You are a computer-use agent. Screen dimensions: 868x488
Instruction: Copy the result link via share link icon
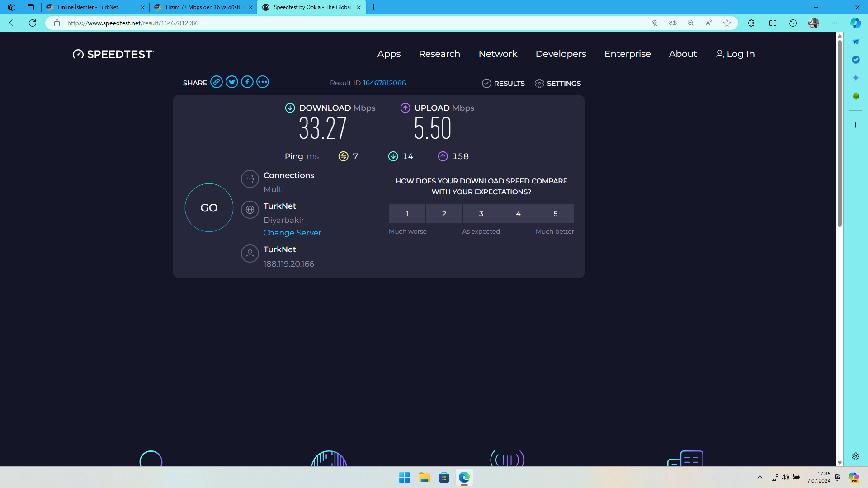click(217, 82)
